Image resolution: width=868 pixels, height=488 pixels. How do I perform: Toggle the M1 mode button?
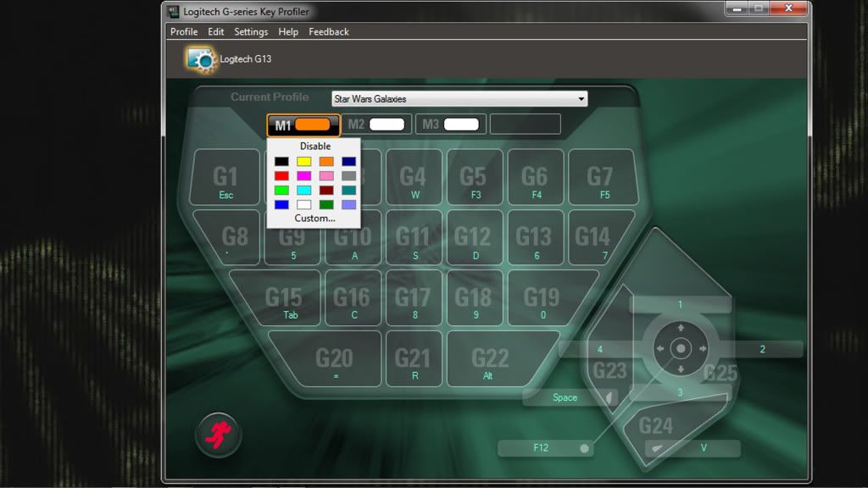point(303,125)
